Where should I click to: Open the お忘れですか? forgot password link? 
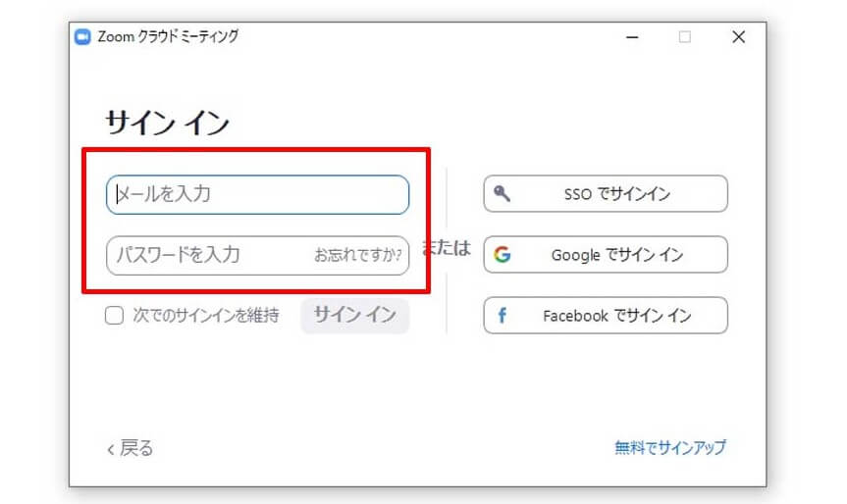[358, 255]
